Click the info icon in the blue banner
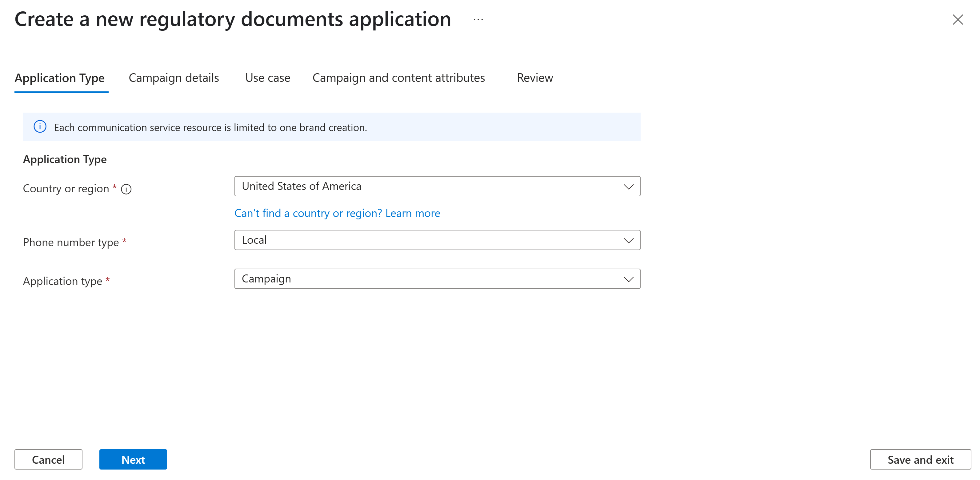This screenshot has width=980, height=480. [40, 127]
